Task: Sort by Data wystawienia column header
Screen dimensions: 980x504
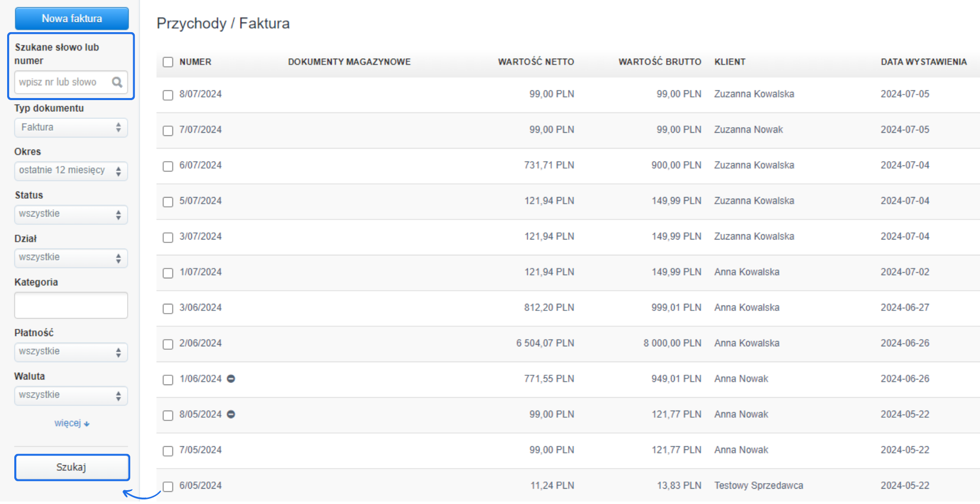Action: (923, 62)
